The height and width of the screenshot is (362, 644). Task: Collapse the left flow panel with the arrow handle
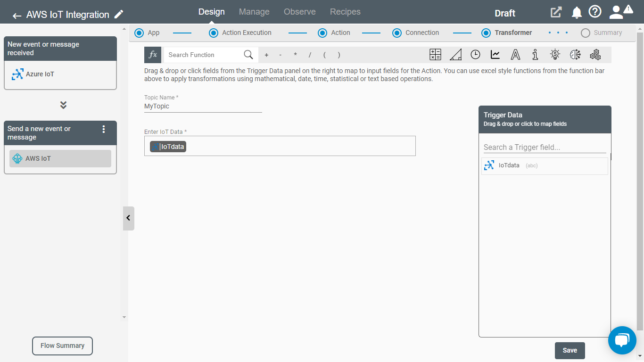(x=128, y=218)
